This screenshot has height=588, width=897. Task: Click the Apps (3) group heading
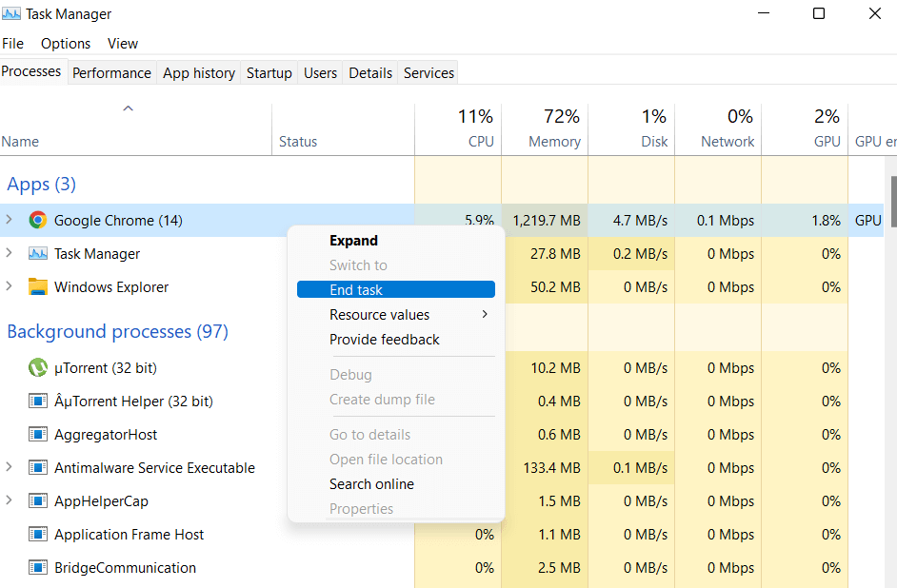point(41,184)
